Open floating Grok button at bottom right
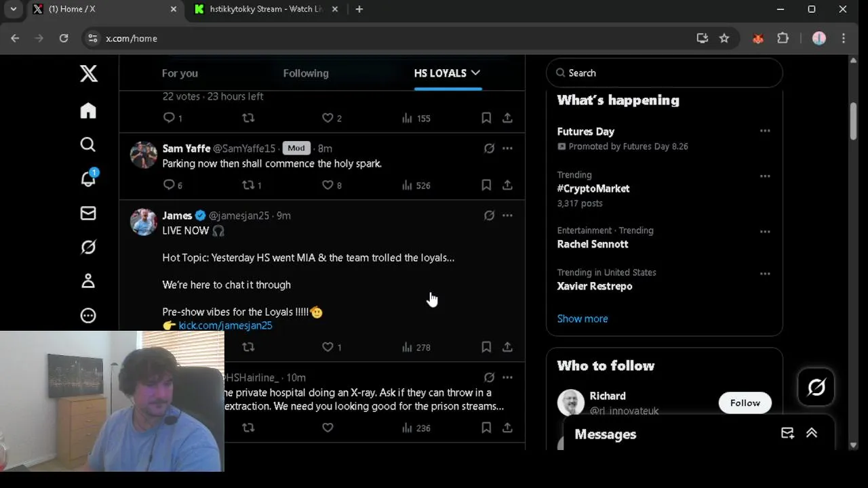The height and width of the screenshot is (488, 868). 816,387
